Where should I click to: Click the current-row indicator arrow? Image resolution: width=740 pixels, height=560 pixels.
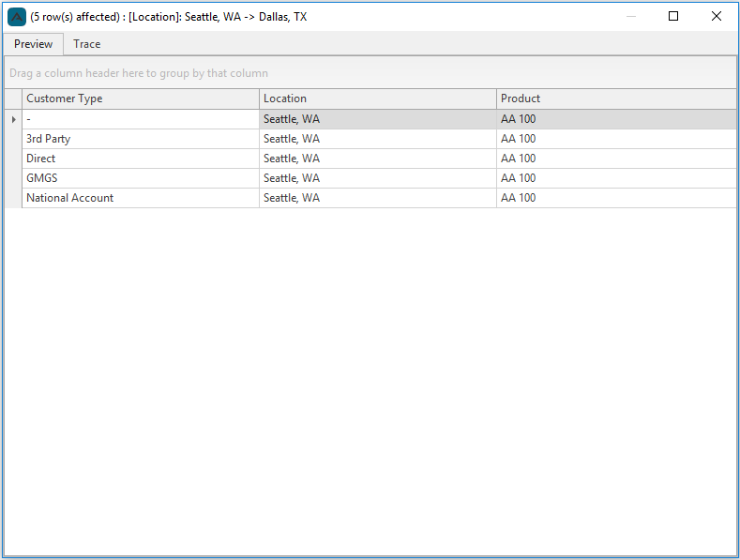(x=14, y=119)
